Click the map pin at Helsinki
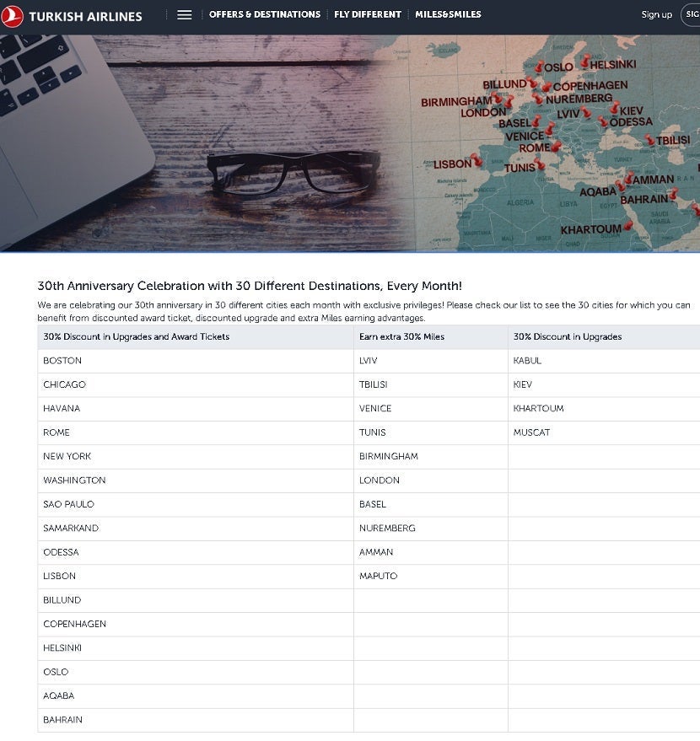The height and width of the screenshot is (741, 700). click(x=586, y=60)
